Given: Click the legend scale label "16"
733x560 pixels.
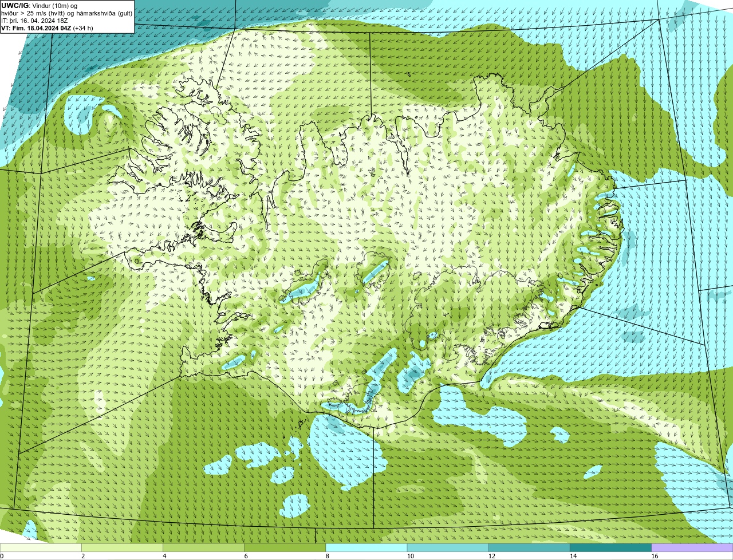Looking at the screenshot, I should point(655,556).
